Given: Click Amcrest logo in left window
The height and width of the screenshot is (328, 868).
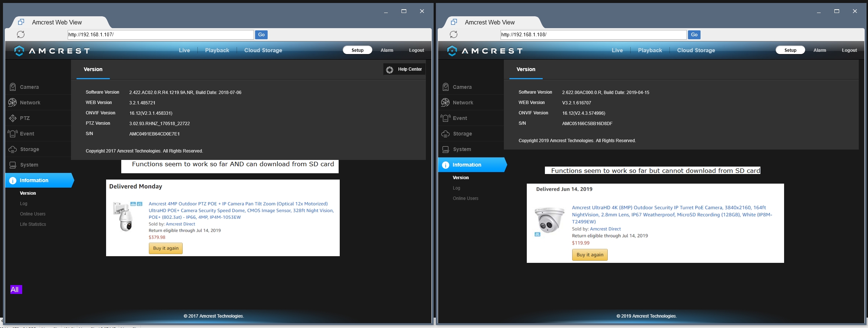Looking at the screenshot, I should [x=52, y=51].
